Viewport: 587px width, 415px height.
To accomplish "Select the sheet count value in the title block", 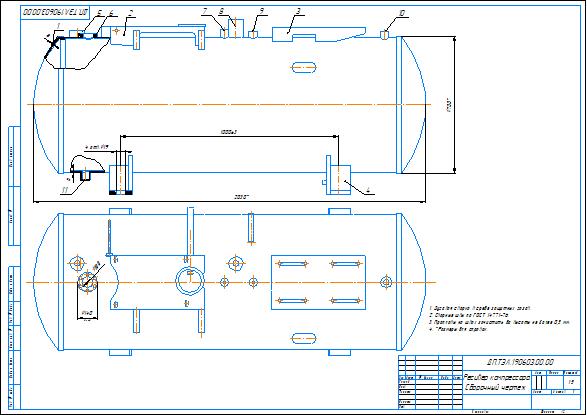I will pos(573,391).
